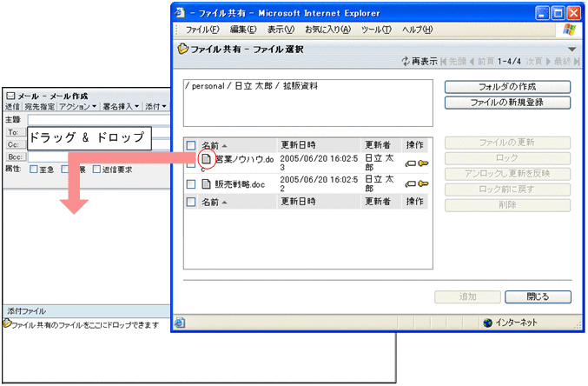Sort by 名前 in the top header row
The height and width of the screenshot is (386, 588).
(x=215, y=145)
